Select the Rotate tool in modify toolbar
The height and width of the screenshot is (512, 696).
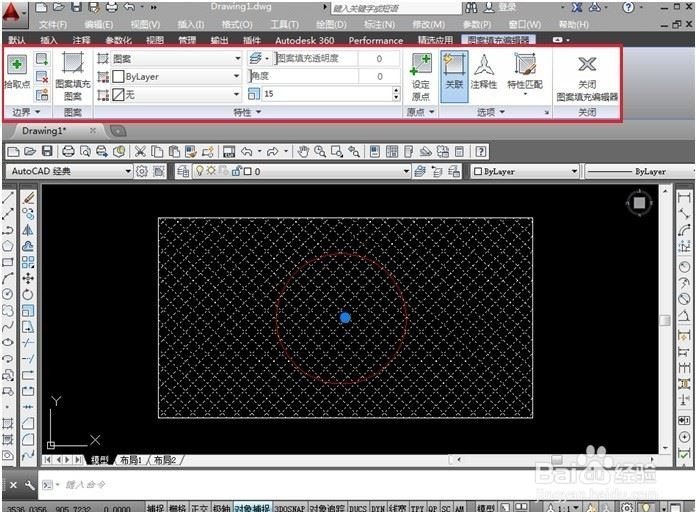[x=28, y=294]
